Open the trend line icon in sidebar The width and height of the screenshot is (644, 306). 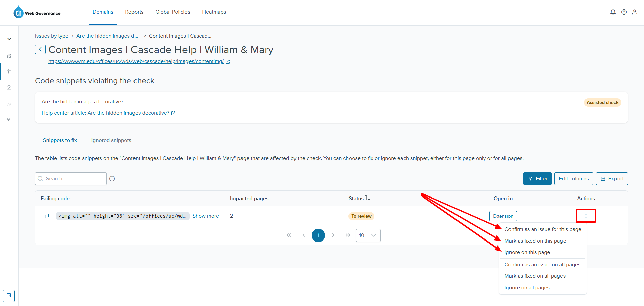(x=9, y=104)
